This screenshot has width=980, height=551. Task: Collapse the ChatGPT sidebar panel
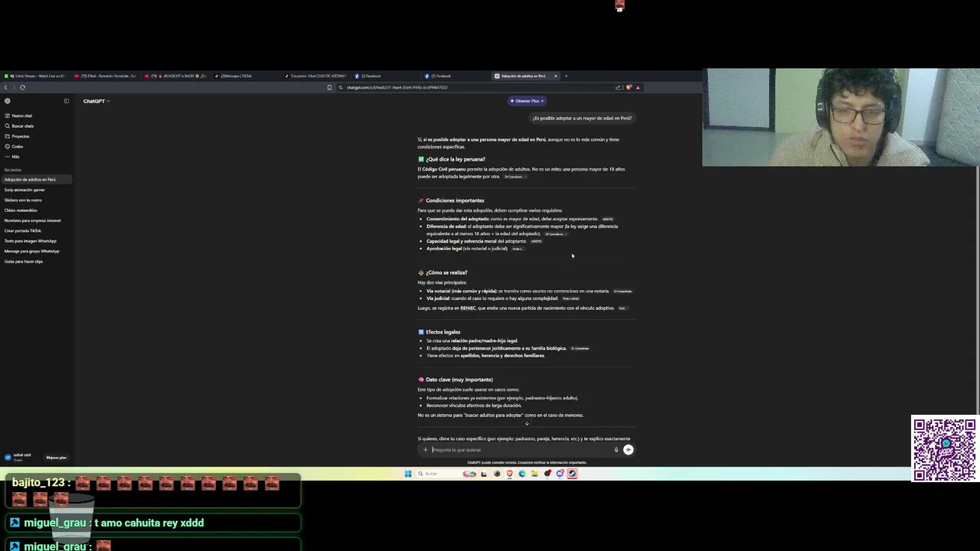(67, 101)
